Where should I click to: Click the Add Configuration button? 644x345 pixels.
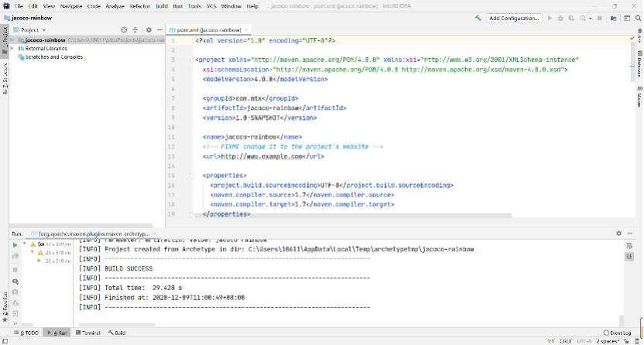tap(514, 18)
